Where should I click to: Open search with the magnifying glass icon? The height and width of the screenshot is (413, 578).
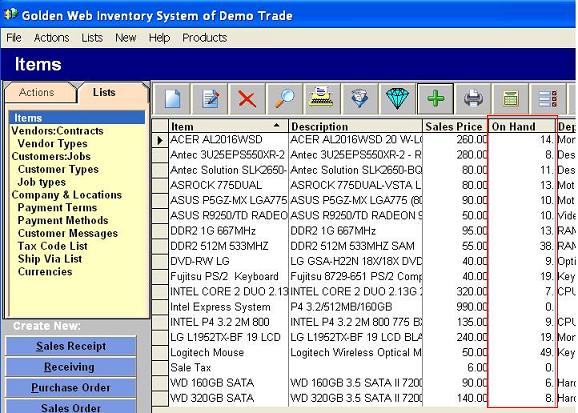285,99
